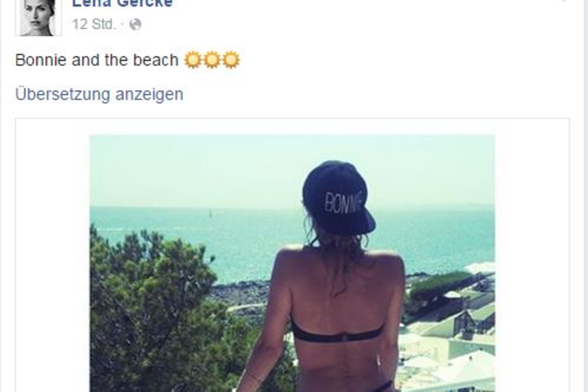588x392 pixels.
Task: Click the white rooftops in the photo
Action: [x=454, y=339]
